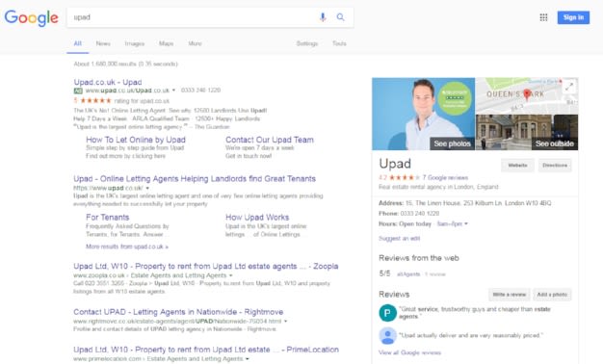
Task: Open the More search menu
Action: click(x=195, y=43)
